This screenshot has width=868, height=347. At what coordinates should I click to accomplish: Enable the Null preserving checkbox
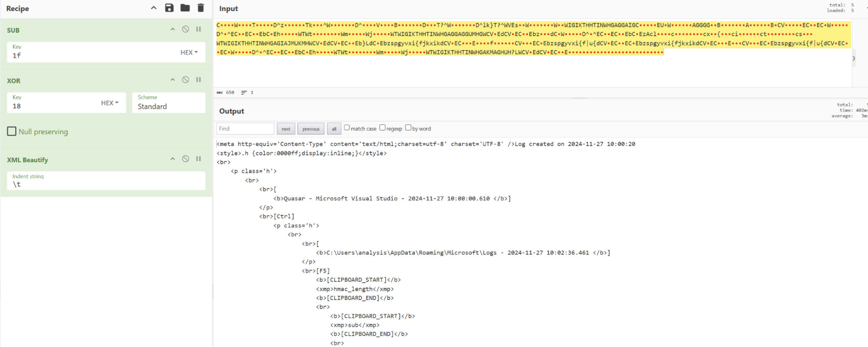pyautogui.click(x=12, y=131)
